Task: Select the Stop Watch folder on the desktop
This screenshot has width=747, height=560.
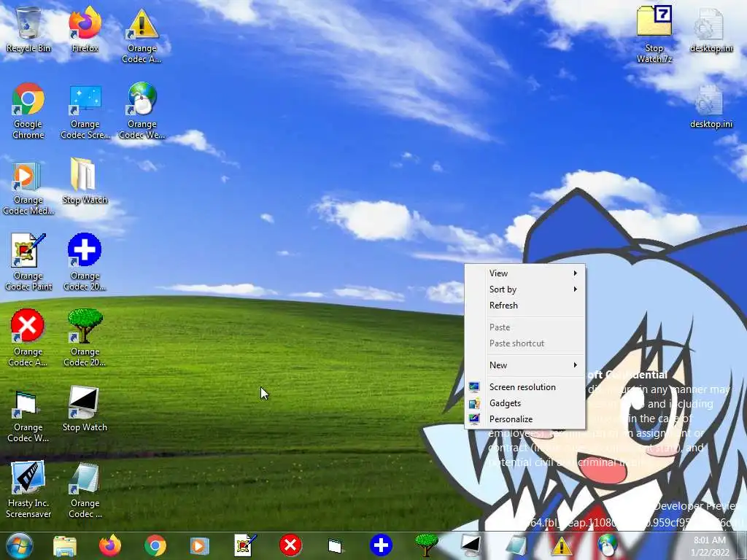Action: 85,181
